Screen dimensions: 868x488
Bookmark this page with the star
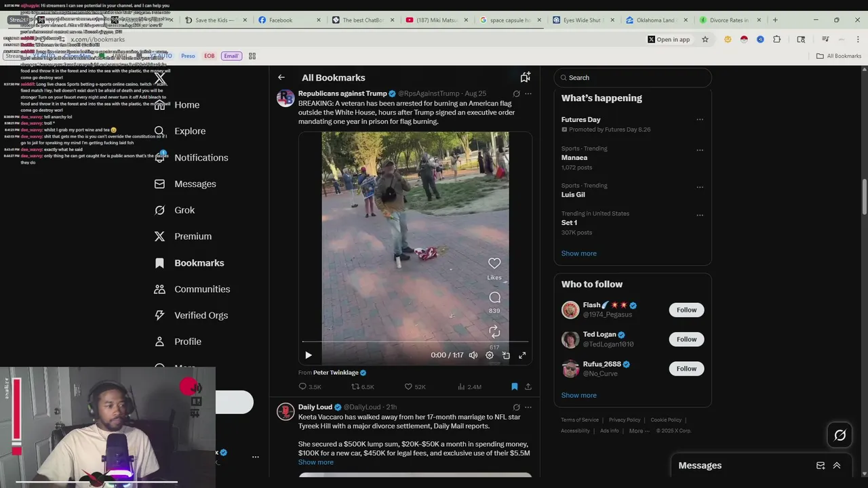point(705,39)
